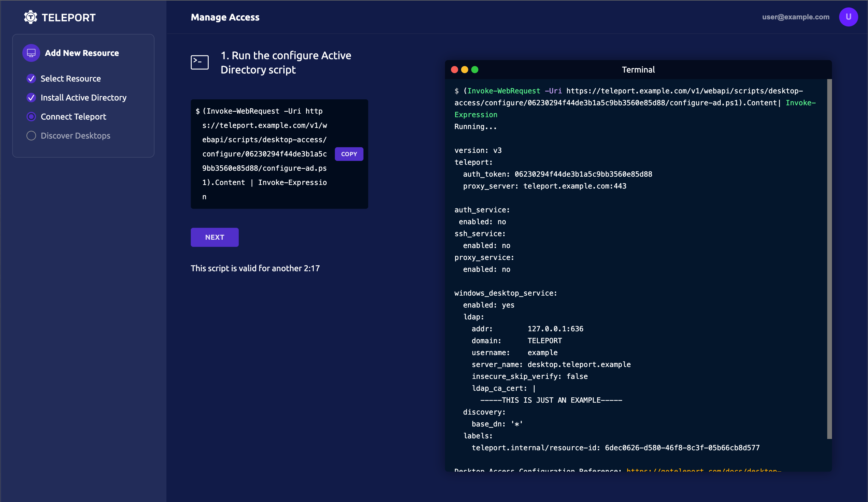Click Invoke-WebRequest command in Terminal

(x=504, y=91)
